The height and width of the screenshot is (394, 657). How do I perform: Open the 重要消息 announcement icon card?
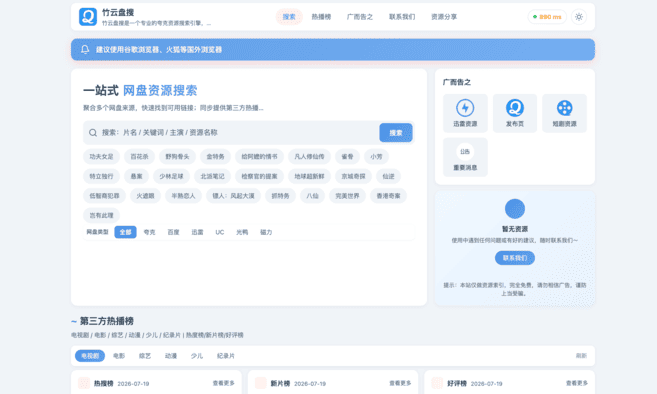tap(465, 157)
